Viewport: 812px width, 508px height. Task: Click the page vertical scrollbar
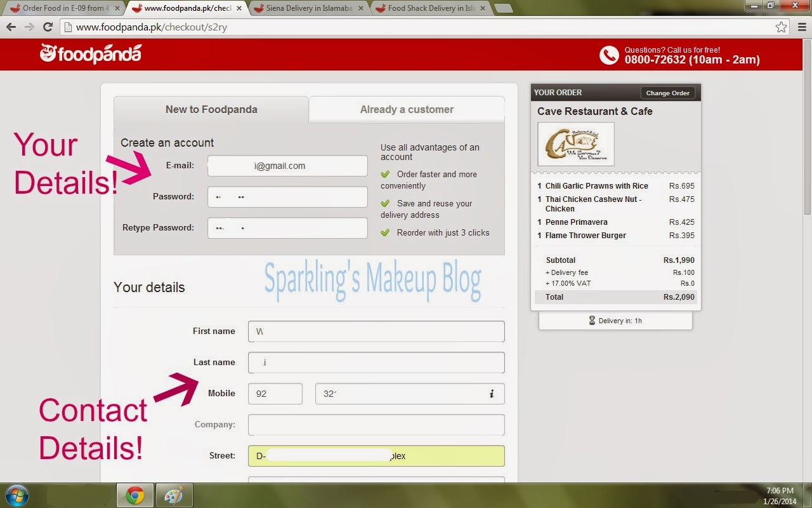(x=807, y=127)
